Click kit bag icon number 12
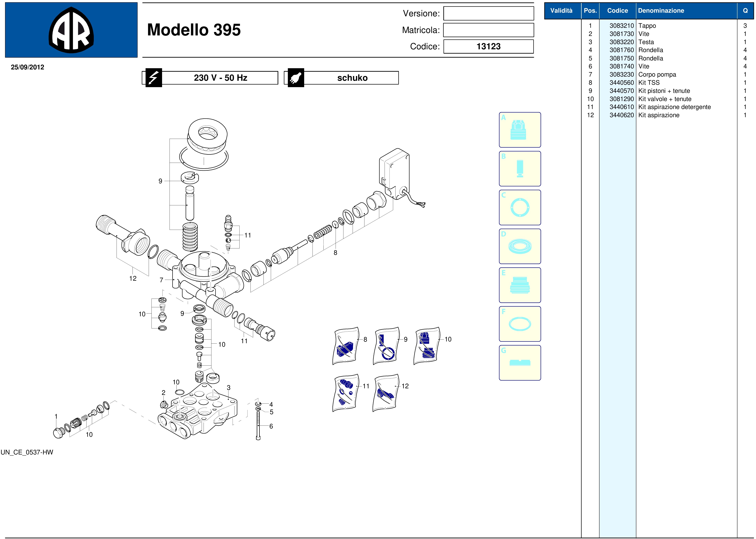The height and width of the screenshot is (539, 756). tap(386, 393)
